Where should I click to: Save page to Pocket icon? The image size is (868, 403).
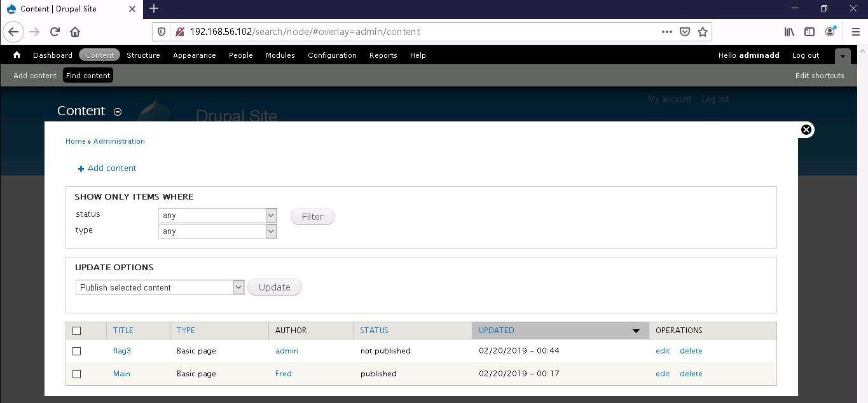click(x=685, y=32)
